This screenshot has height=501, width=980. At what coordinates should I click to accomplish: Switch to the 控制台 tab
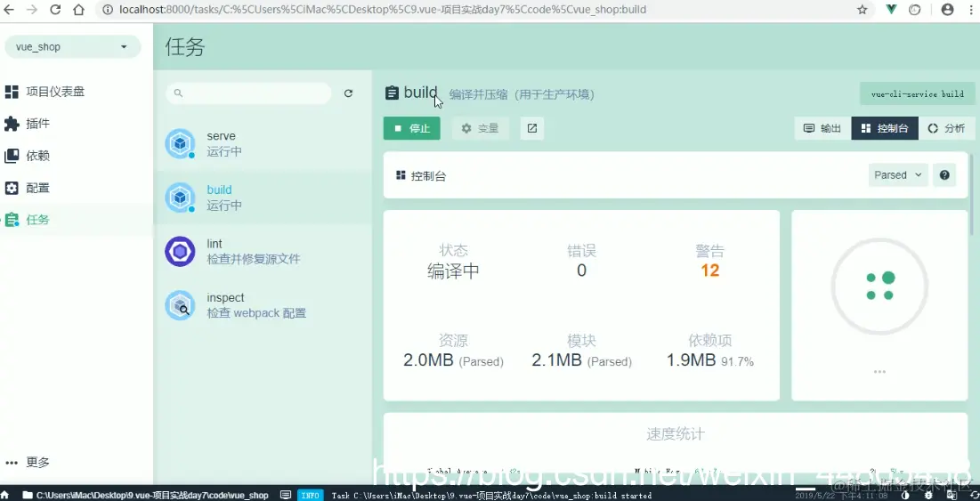[x=885, y=128]
